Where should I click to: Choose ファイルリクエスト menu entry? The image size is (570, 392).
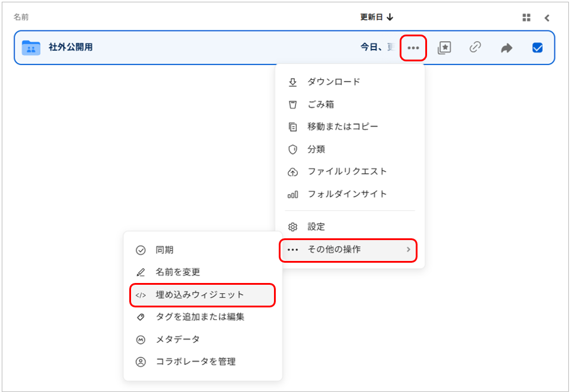[347, 172]
